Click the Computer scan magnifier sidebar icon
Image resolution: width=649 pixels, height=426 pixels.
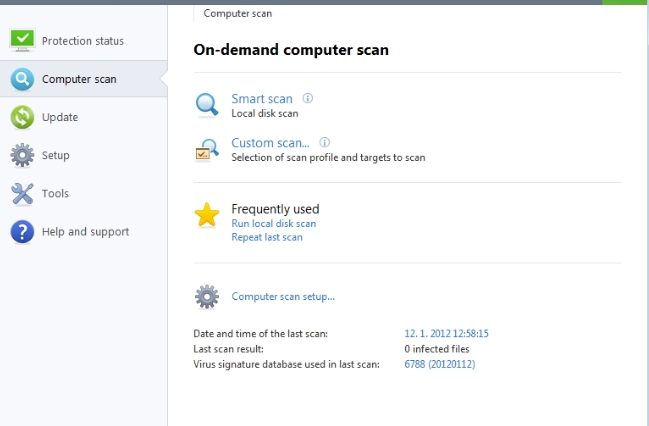click(x=23, y=79)
